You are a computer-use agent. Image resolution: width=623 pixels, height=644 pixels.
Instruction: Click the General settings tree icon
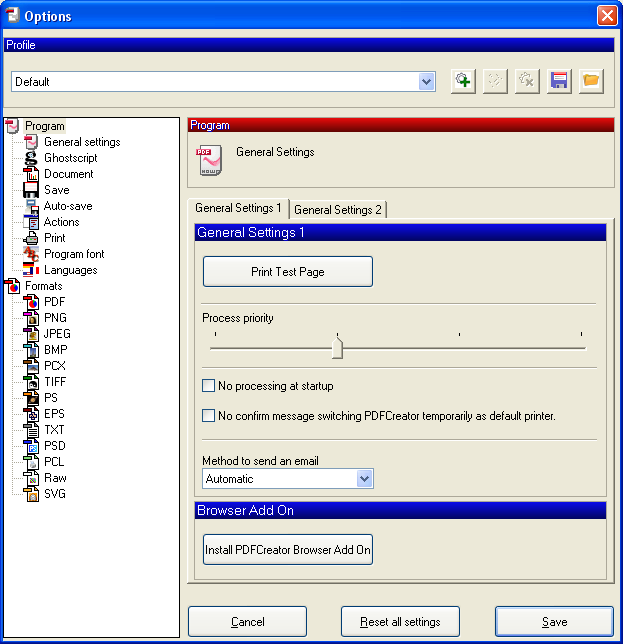coord(31,142)
